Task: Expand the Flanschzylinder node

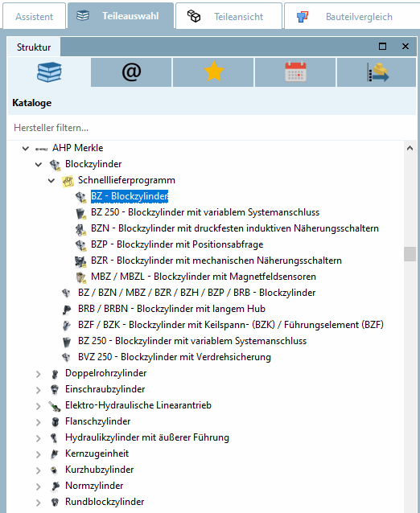Action: tap(39, 421)
